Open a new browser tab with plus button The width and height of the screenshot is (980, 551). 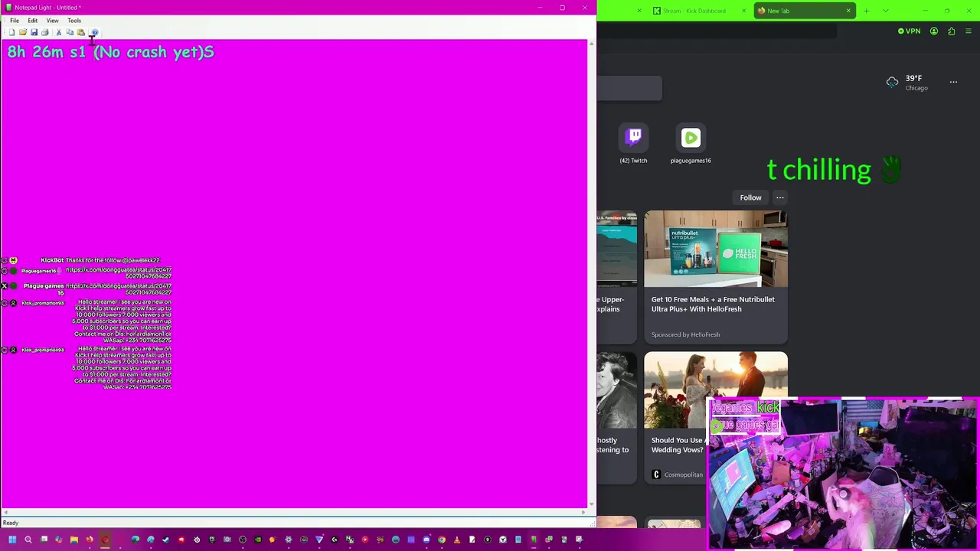pos(866,11)
